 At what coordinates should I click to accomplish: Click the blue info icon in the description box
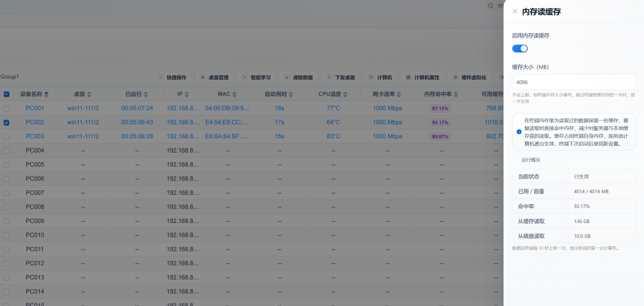pyautogui.click(x=519, y=132)
